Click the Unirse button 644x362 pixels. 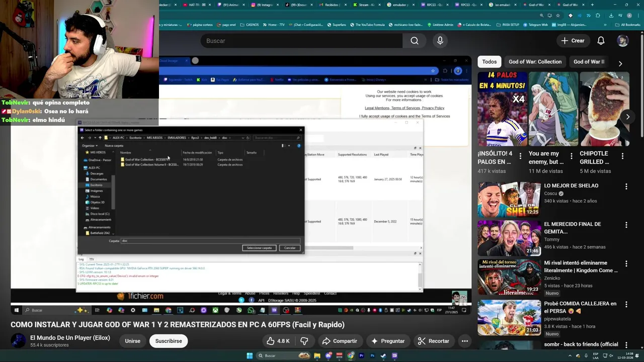(133, 341)
